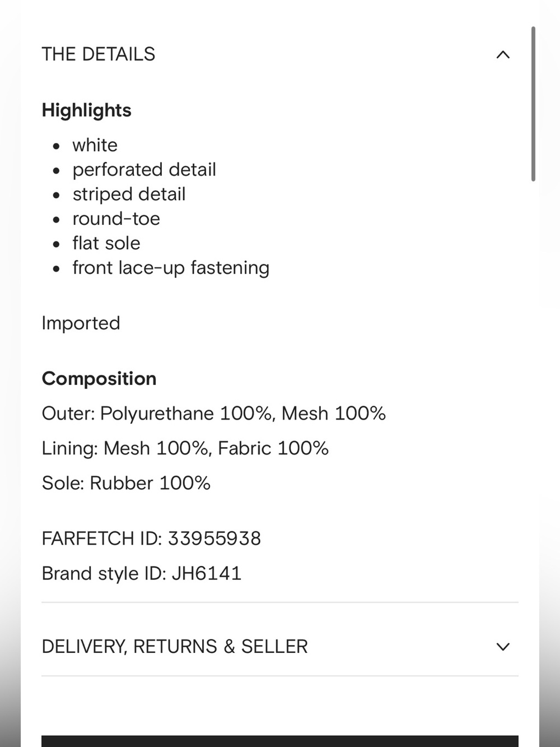Select the Highlights heading
This screenshot has width=560, height=747.
pyautogui.click(x=87, y=110)
